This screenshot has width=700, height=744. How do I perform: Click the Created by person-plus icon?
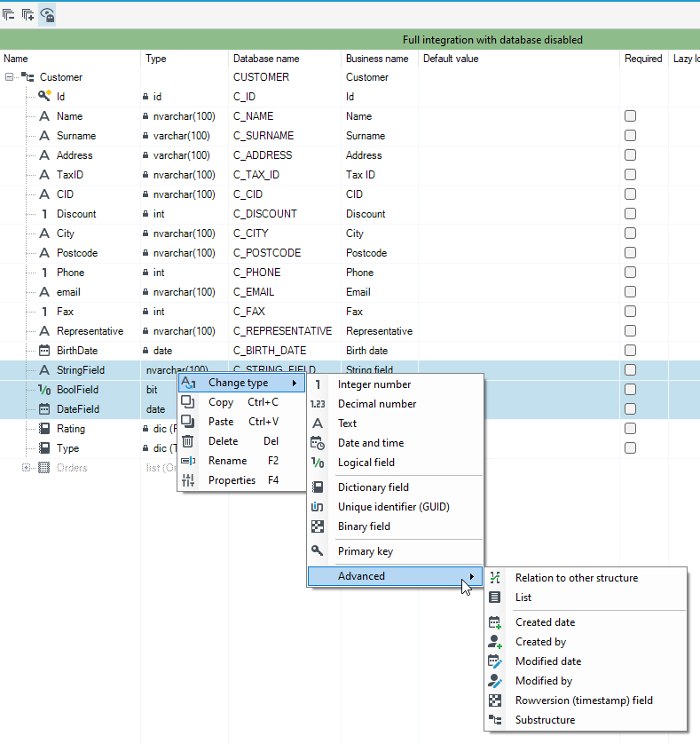point(495,642)
